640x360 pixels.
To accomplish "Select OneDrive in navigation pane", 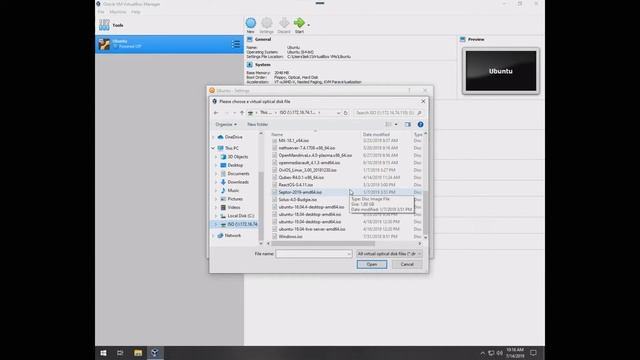I will click(233, 137).
